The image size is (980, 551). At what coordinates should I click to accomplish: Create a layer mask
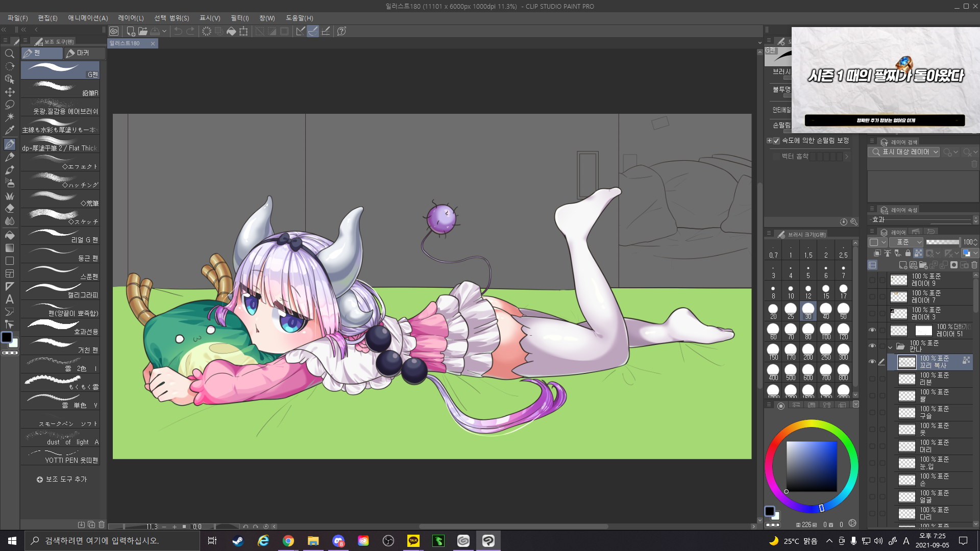[954, 265]
